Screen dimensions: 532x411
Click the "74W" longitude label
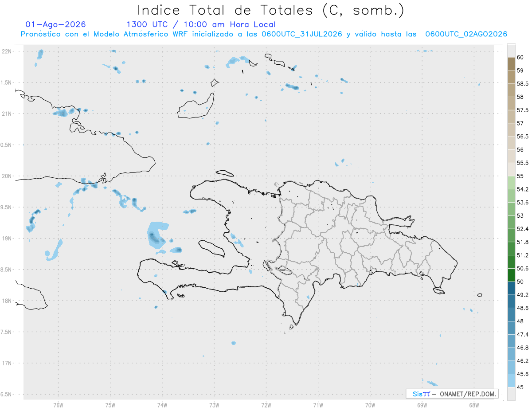coord(162,405)
